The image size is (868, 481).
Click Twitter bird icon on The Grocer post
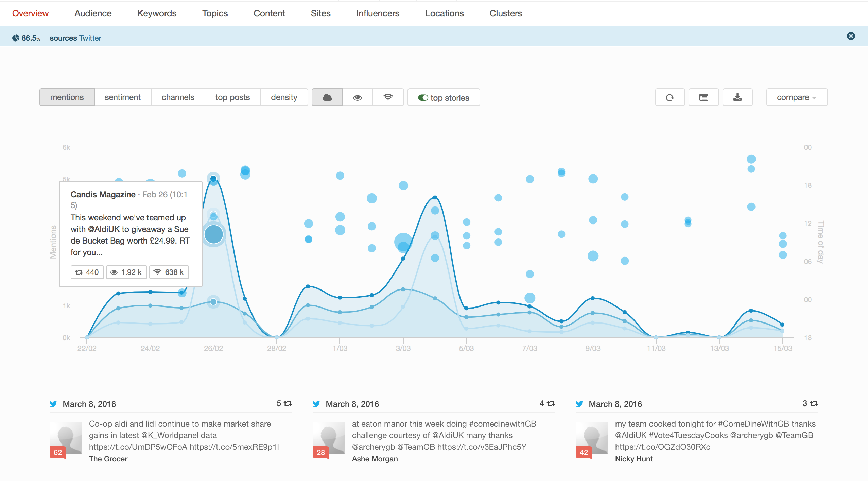click(x=53, y=404)
